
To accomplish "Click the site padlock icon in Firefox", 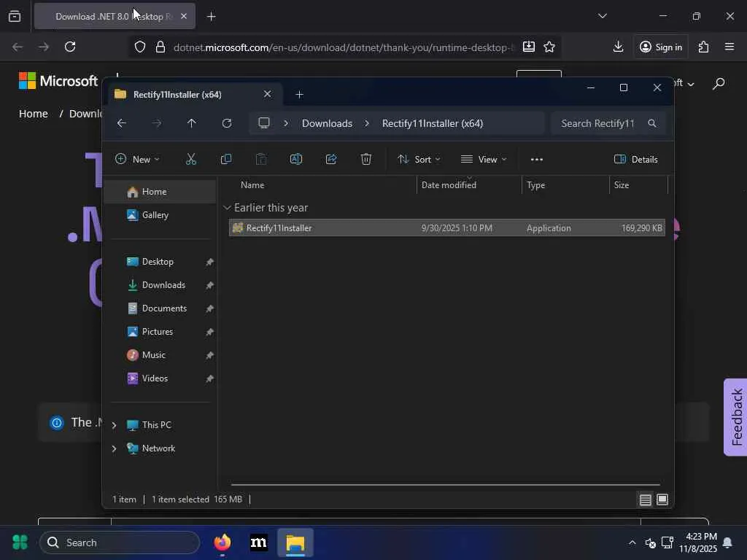I will [160, 47].
